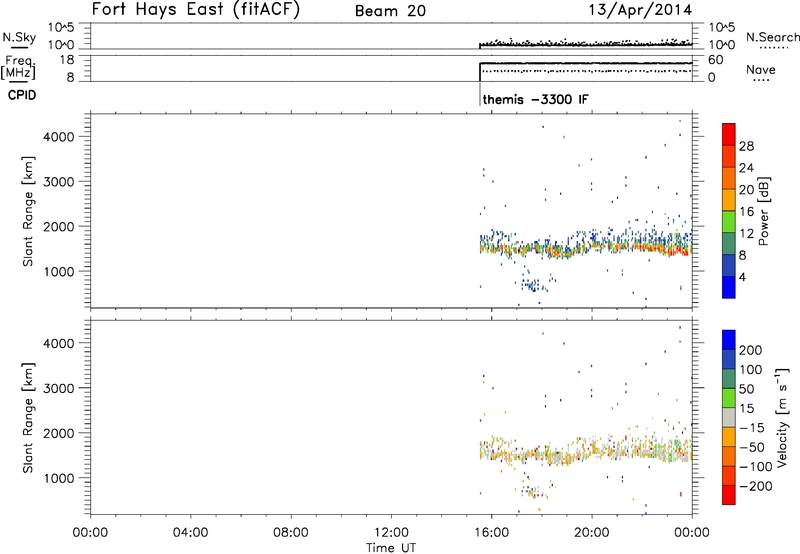Screen dimensions: 800x554
Task: Click the "CPID" label
Action: click(x=22, y=95)
